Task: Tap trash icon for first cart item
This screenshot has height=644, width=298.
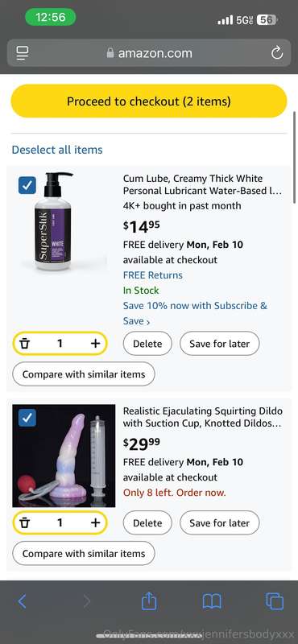Action: (25, 343)
